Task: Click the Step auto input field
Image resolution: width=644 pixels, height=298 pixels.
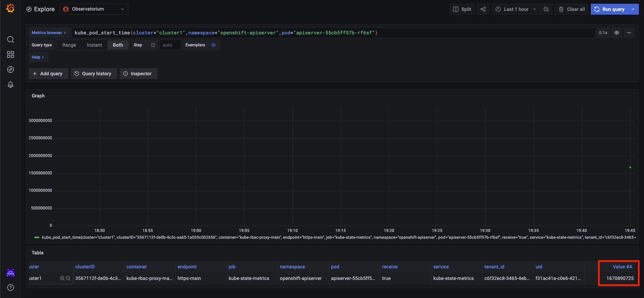Action: point(170,45)
